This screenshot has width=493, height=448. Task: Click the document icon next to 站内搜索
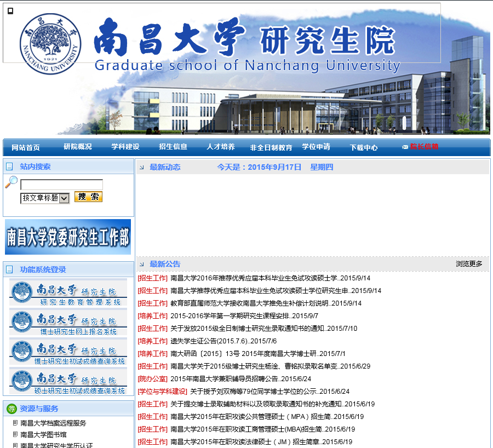pyautogui.click(x=9, y=166)
